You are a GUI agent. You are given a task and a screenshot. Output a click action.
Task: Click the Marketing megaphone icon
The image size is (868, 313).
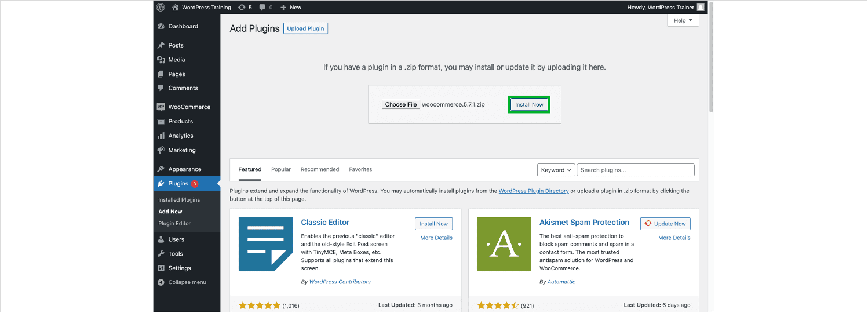[161, 151]
